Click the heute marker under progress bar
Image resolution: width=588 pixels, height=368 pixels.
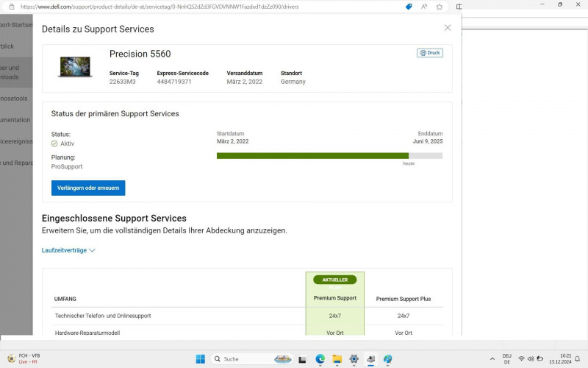click(409, 163)
